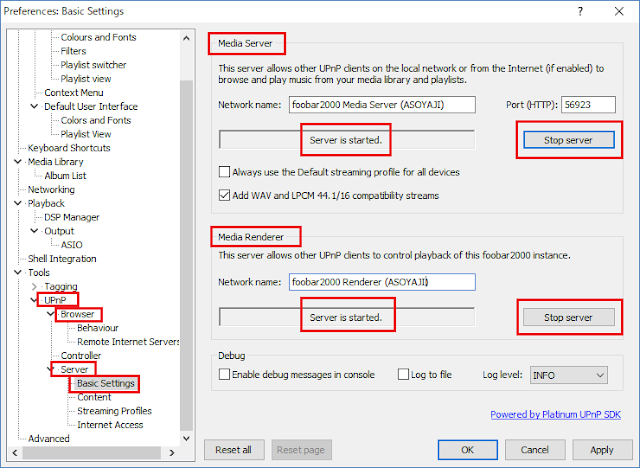Image resolution: width=640 pixels, height=468 pixels.
Task: Open Powered by Platinum UPnP SDK link
Action: [x=556, y=415]
